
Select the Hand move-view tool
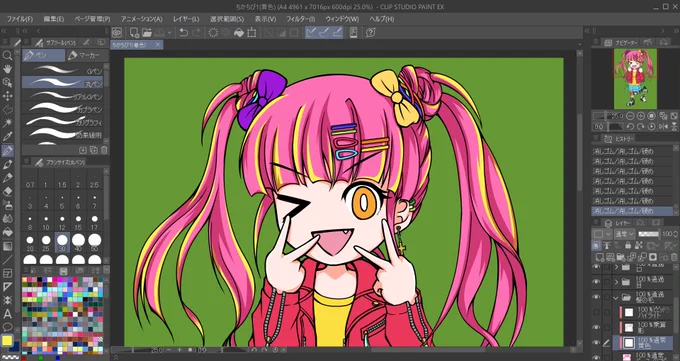tap(7, 69)
